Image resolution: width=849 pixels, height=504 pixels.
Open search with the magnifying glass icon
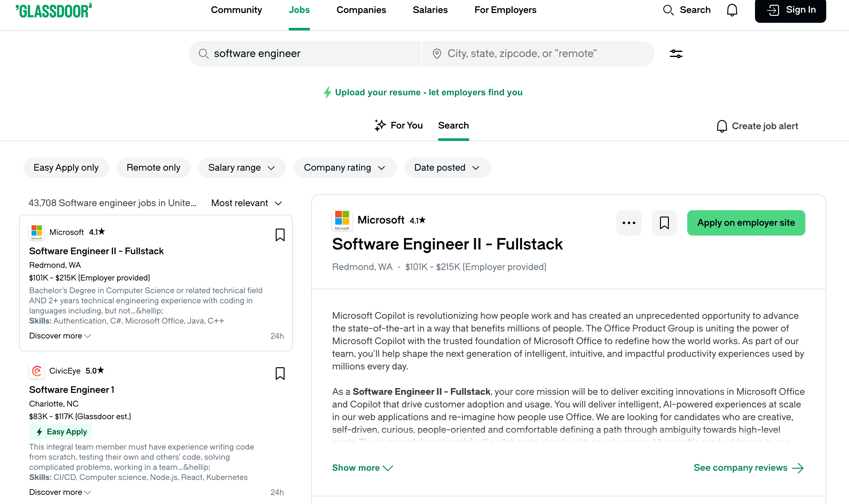(x=668, y=10)
